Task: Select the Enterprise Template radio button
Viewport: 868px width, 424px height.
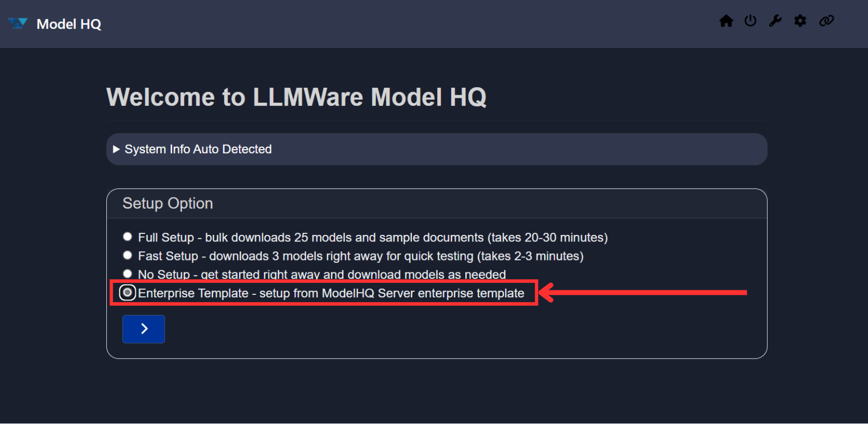Action: coord(128,292)
